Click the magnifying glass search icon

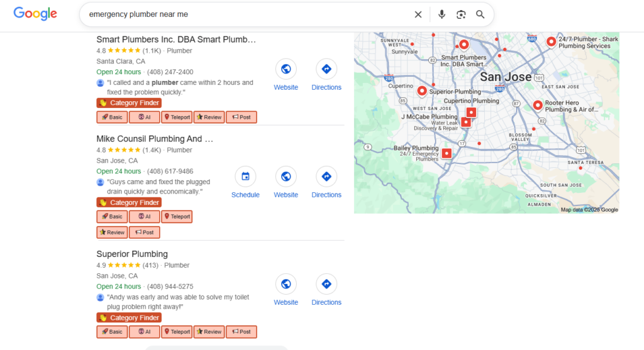tap(480, 14)
